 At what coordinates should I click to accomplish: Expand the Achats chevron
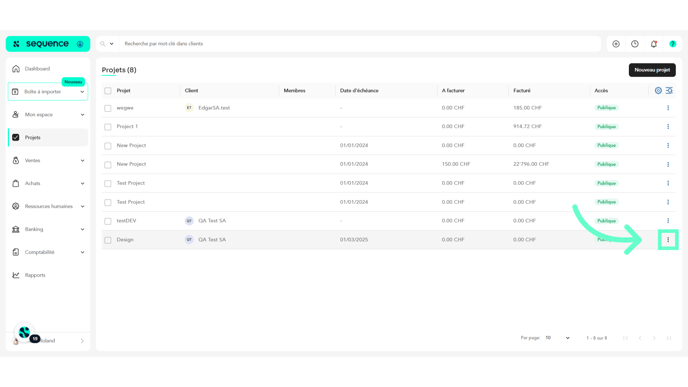tap(82, 183)
